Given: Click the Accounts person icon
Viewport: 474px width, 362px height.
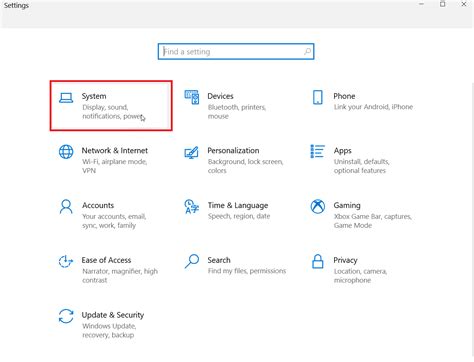Looking at the screenshot, I should [x=66, y=207].
